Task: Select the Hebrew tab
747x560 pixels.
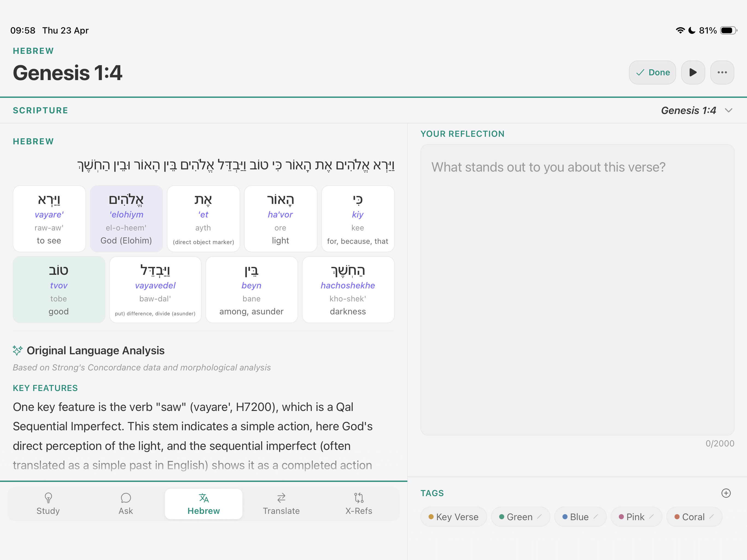Action: click(x=204, y=504)
